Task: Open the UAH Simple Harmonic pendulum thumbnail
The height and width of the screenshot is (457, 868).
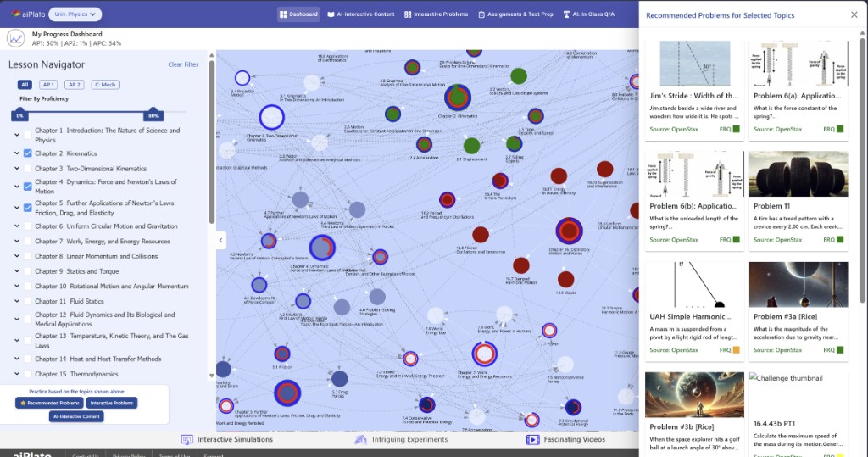Action: click(694, 284)
